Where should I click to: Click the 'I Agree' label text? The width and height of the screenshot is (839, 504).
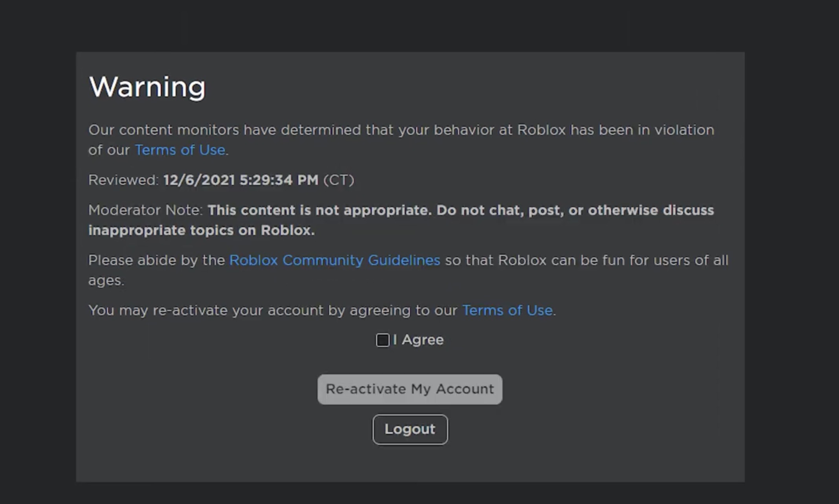418,340
